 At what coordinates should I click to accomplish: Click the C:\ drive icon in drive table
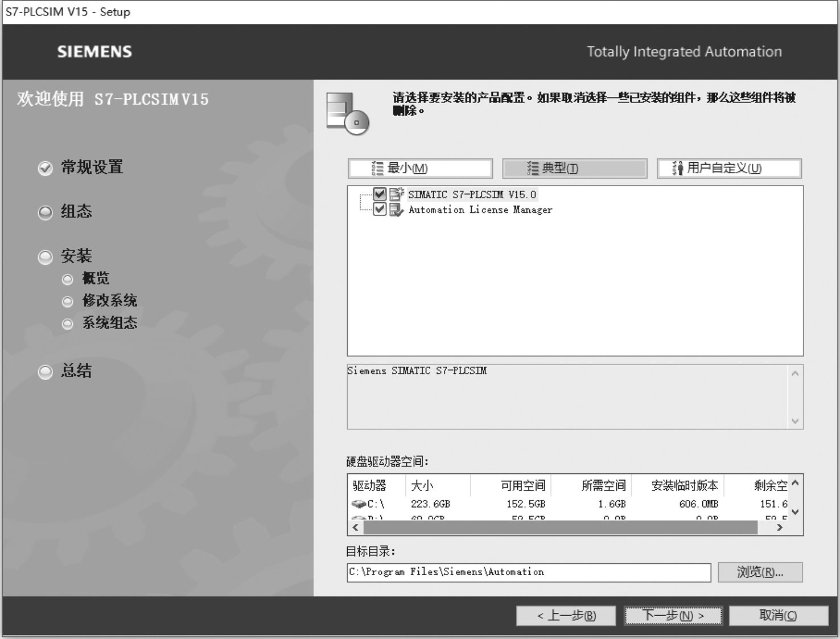(359, 504)
